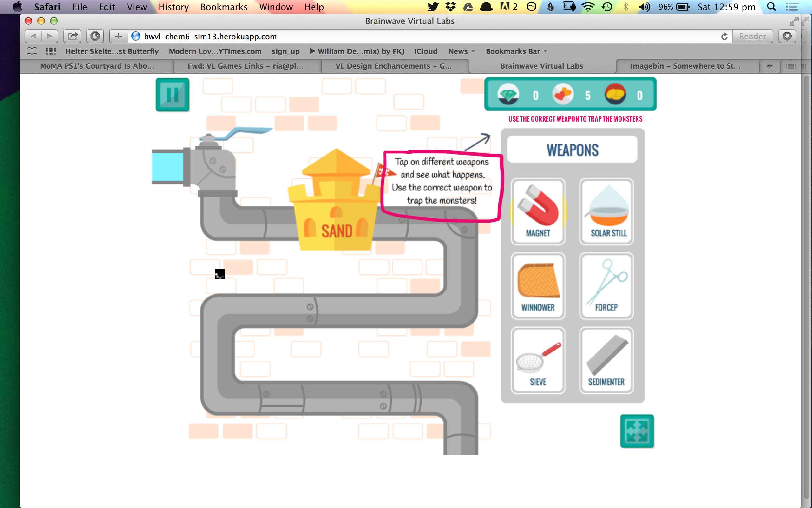
Task: Open the Apple menu
Action: (17, 7)
